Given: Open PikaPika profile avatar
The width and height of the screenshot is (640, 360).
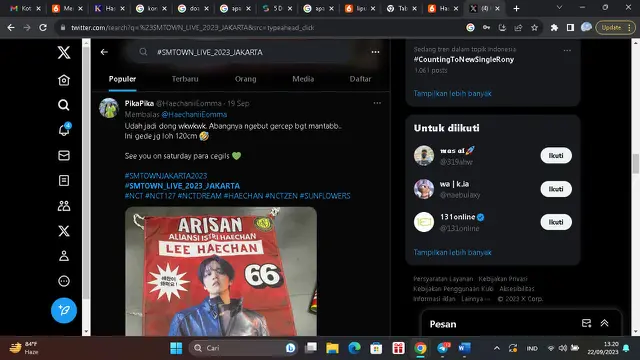Looking at the screenshot, I should coord(109,108).
